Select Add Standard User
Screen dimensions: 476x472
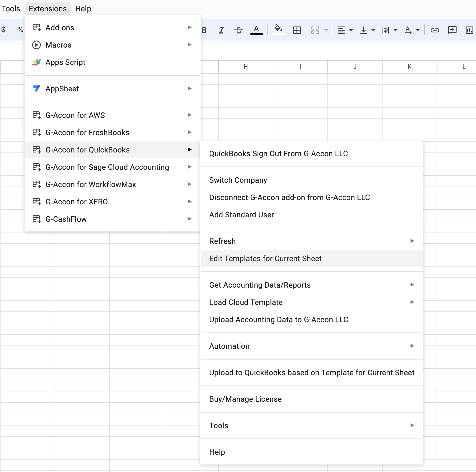pyautogui.click(x=312, y=215)
